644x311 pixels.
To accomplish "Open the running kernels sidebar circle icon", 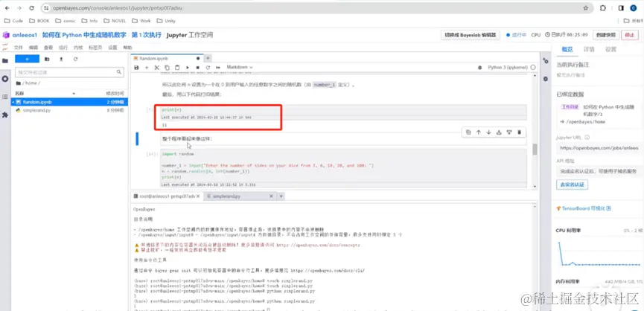I will coord(5,78).
